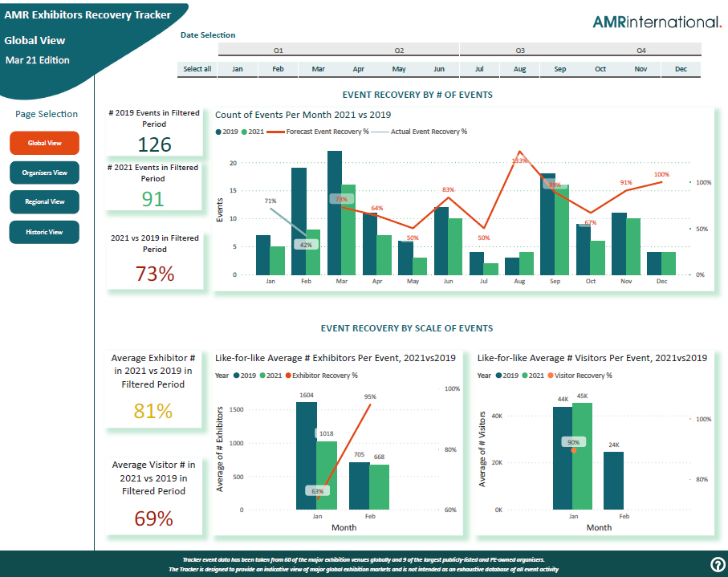This screenshot has height=577, width=728.
Task: Click 'Count of Events Per Month' chart title
Action: tap(303, 115)
